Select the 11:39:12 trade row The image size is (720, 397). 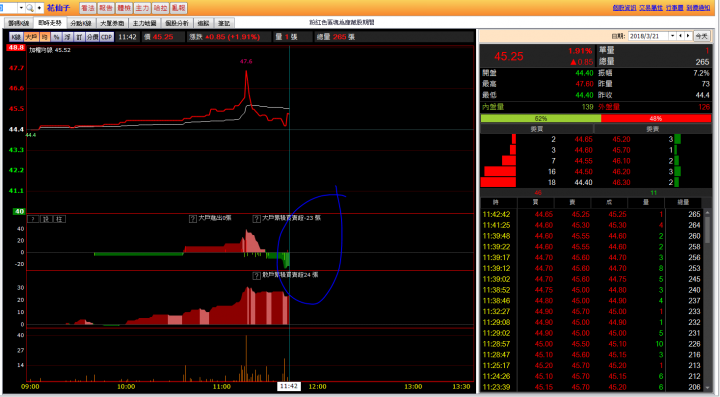[591, 268]
